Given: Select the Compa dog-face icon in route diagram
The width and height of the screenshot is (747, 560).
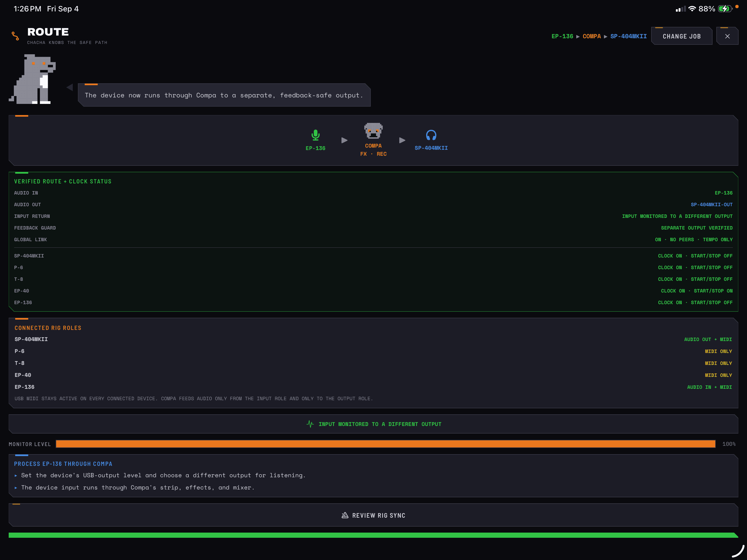Looking at the screenshot, I should tap(373, 131).
